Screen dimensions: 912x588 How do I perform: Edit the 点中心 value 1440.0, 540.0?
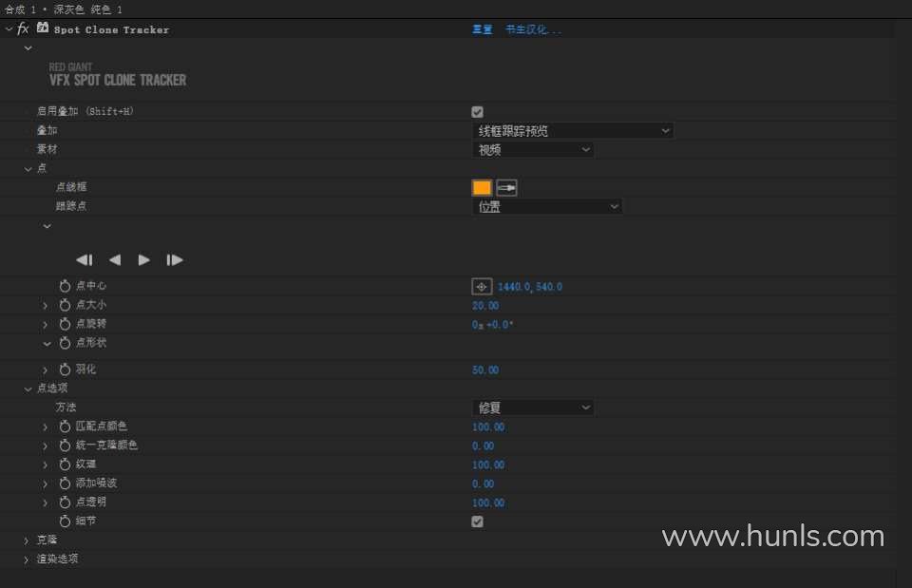click(x=530, y=287)
